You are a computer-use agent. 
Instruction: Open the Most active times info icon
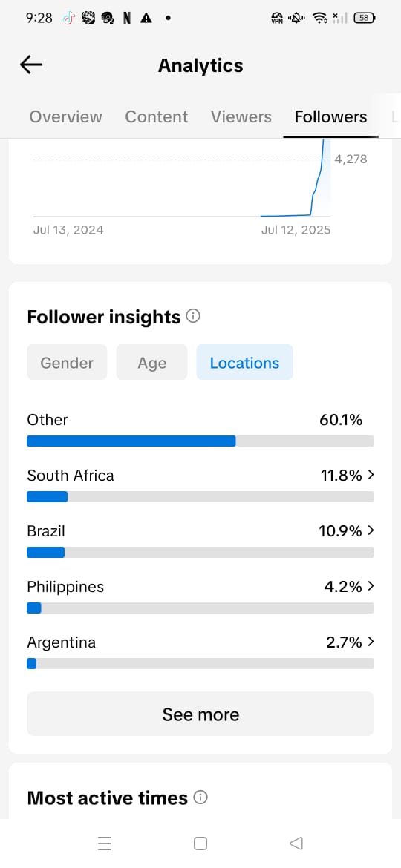tap(200, 797)
